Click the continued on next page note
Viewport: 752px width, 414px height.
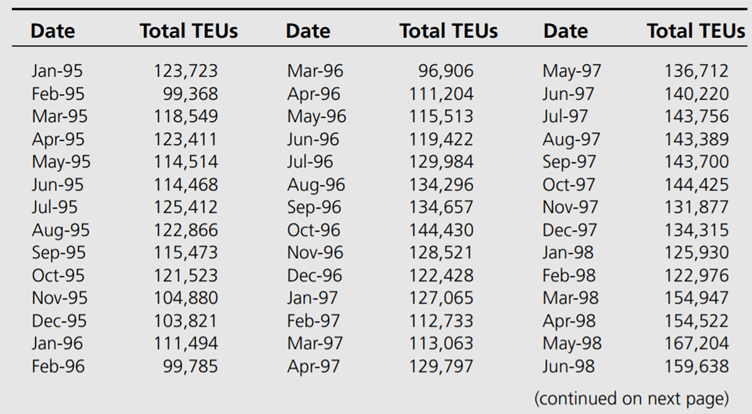click(633, 398)
